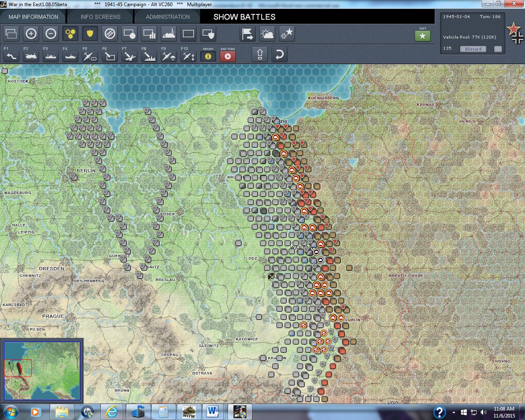Open the MAP INFORMATION tab
The image size is (525, 420).
point(33,17)
